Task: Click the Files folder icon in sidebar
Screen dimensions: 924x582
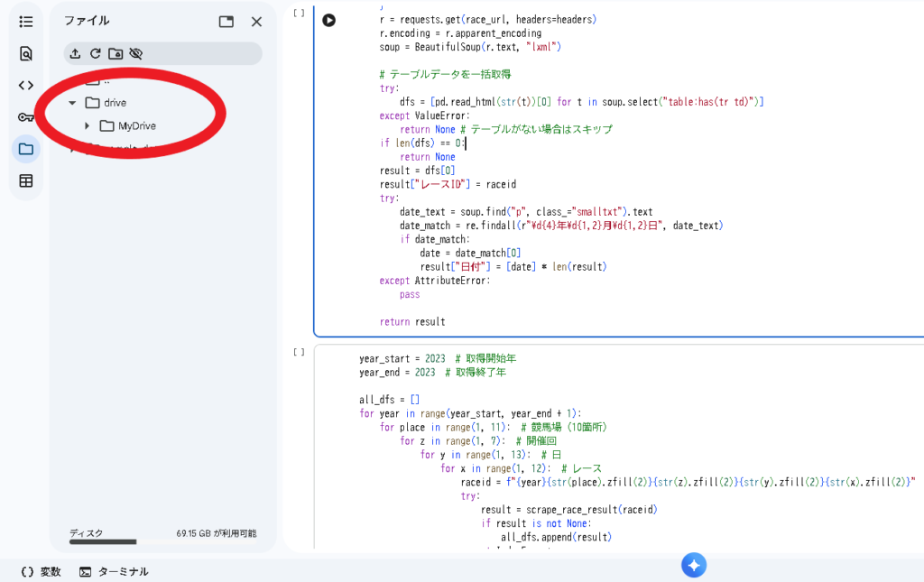Action: [x=26, y=149]
